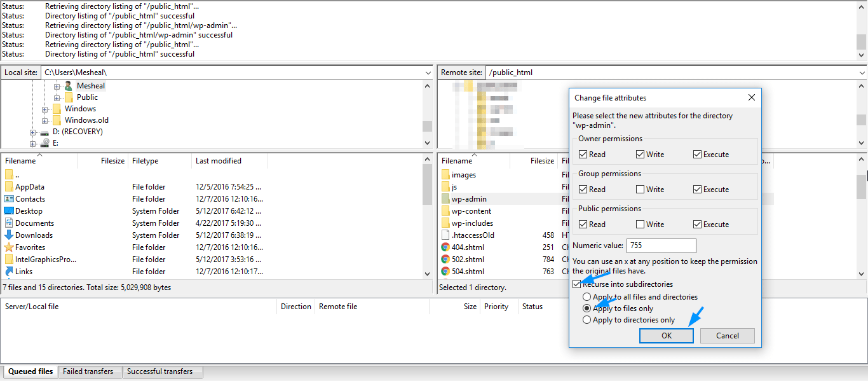Expand the Windows folder tree node
This screenshot has width=868, height=381.
click(44, 109)
